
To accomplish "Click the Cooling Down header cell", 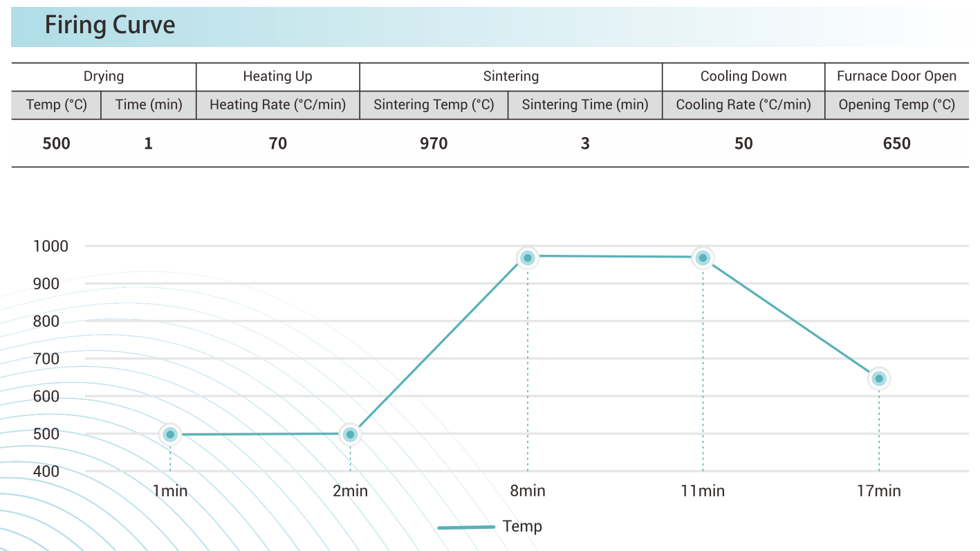I will click(743, 76).
